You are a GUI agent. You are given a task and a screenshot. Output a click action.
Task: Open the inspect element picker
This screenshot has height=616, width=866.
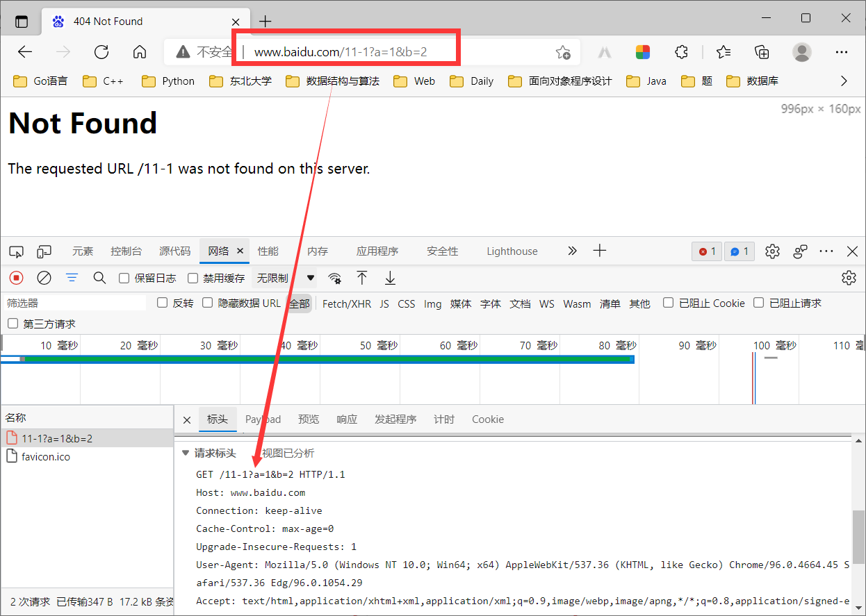point(17,251)
